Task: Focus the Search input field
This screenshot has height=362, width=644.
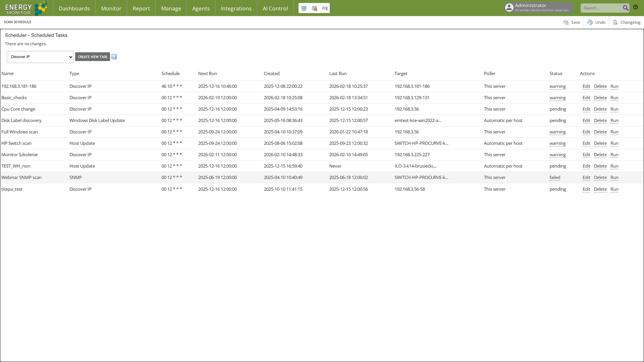Action: pyautogui.click(x=602, y=8)
